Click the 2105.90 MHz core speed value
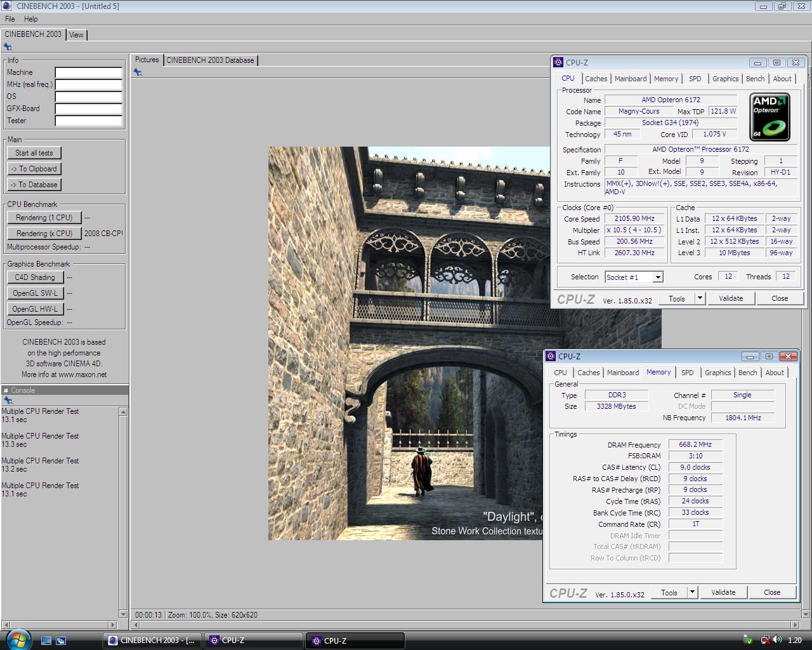The image size is (812, 650). [x=634, y=218]
